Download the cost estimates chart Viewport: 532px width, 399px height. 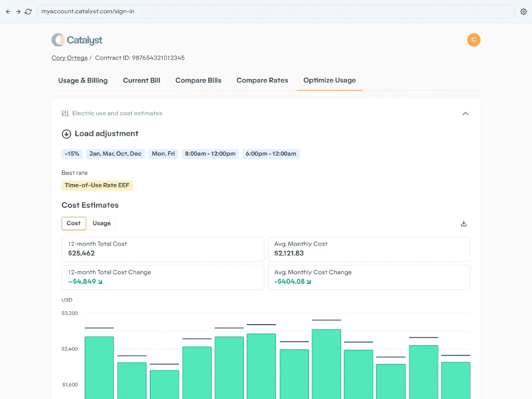pyautogui.click(x=464, y=224)
